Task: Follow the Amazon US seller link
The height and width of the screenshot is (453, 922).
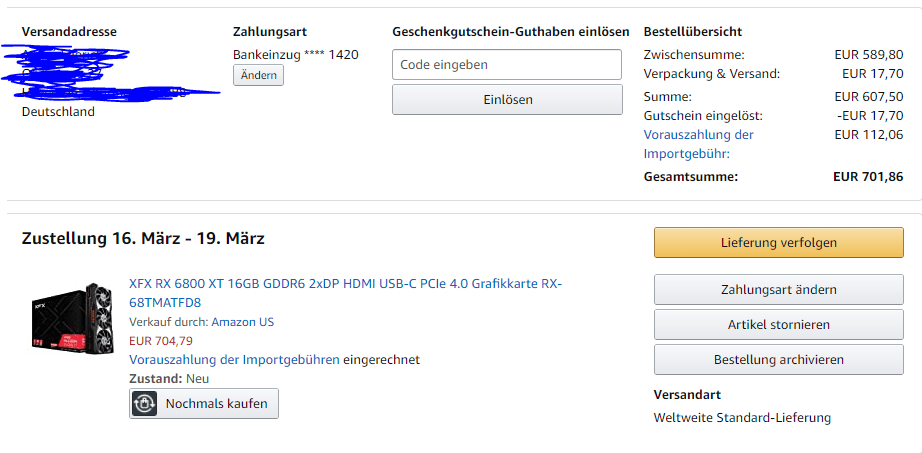Action: (242, 322)
